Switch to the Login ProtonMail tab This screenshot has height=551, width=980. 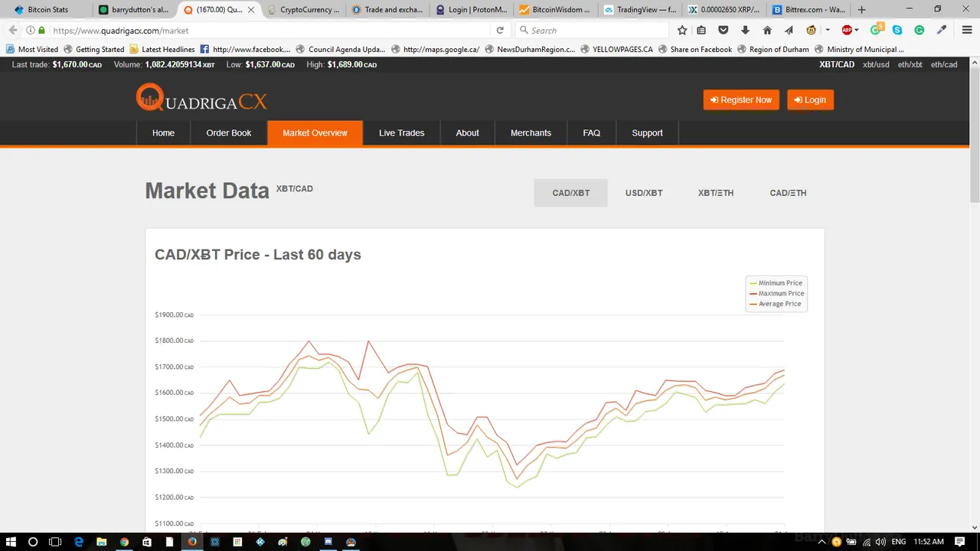pyautogui.click(x=470, y=10)
